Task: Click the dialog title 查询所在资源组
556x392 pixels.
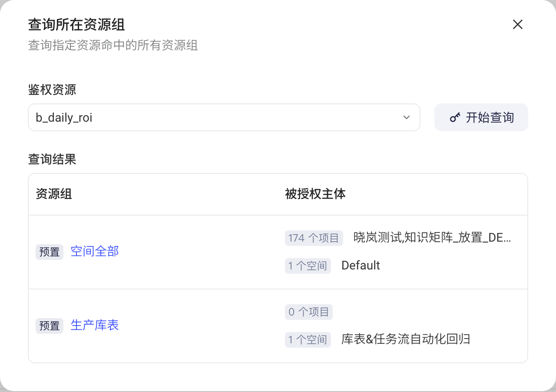Action: 76,25
